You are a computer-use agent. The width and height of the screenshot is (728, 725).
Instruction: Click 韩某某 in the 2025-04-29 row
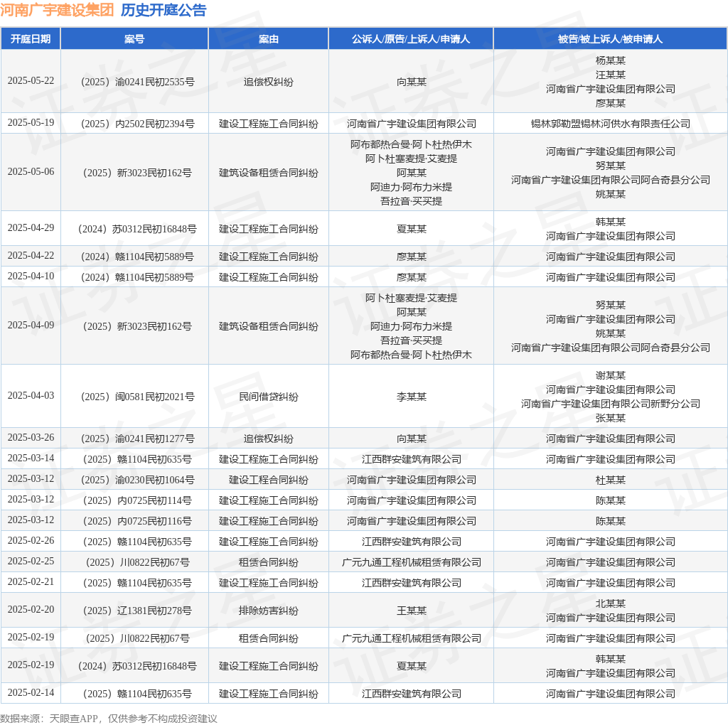(610, 222)
